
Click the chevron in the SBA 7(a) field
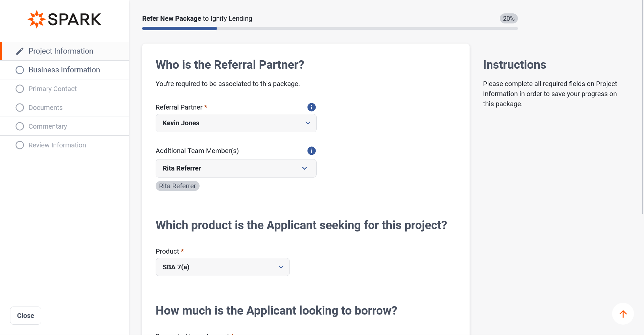(281, 267)
